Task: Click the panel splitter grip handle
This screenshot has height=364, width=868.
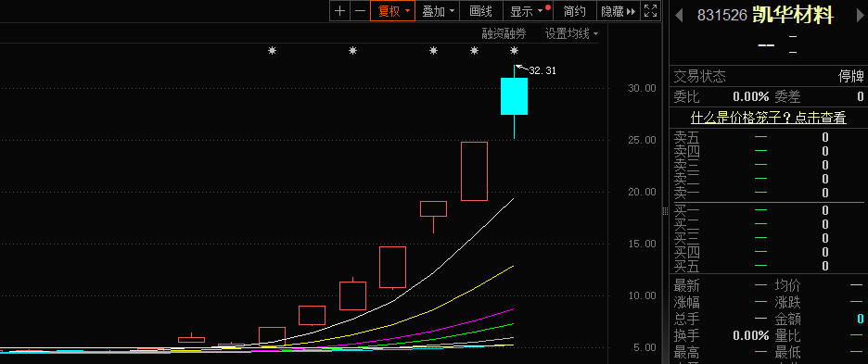Action: (x=666, y=211)
